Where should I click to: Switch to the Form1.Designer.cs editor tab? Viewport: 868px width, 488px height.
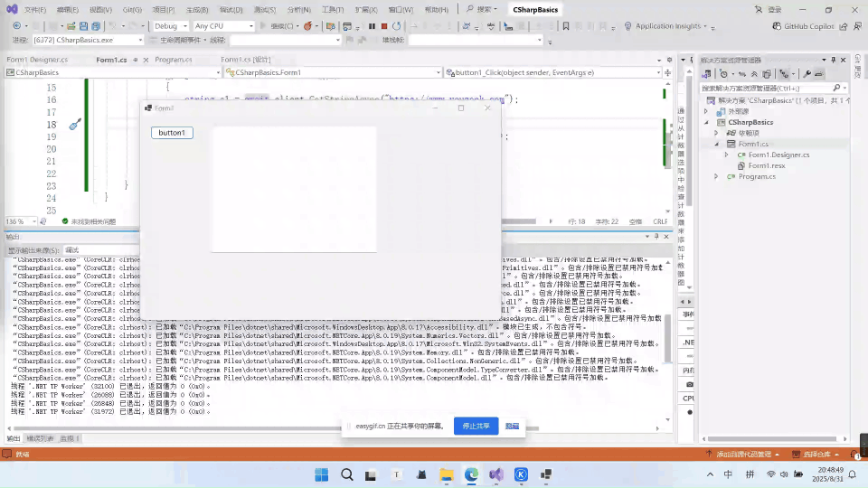[37, 60]
